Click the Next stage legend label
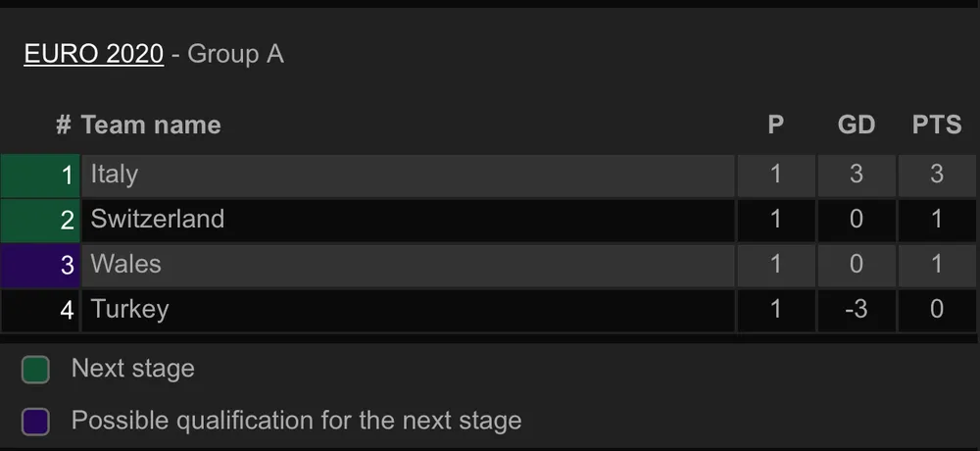980x451 pixels. [x=133, y=369]
